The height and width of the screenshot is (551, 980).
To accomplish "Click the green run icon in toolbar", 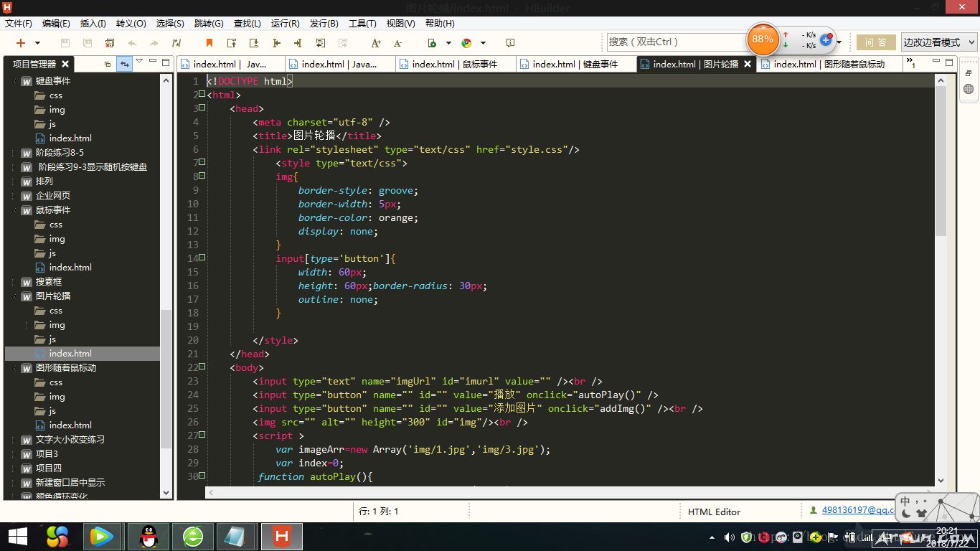I will pos(432,43).
